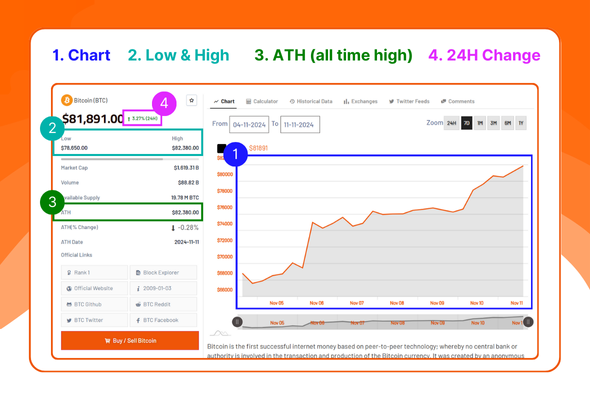
Task: Click the $81891 chart legend value
Action: click(x=258, y=148)
